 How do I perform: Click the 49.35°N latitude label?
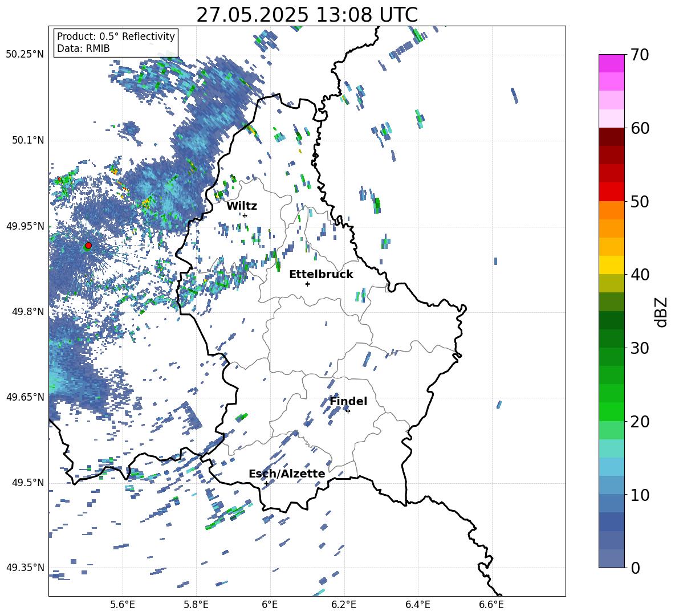tap(25, 568)
